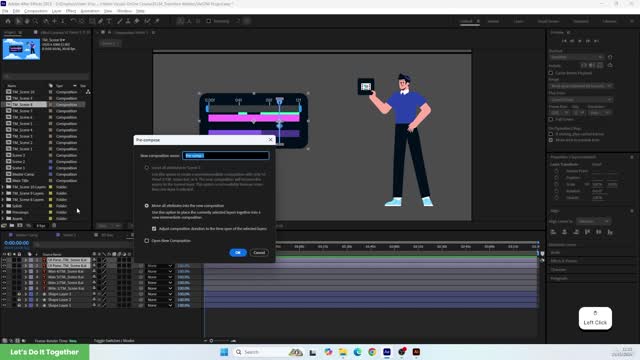Close the Pre-compose dialog
Image resolution: width=640 pixels, height=360 pixels.
pos(270,140)
